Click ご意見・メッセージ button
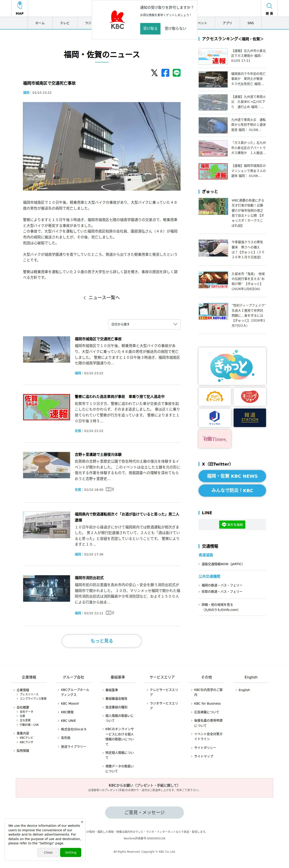289x868 pixels. tap(144, 812)
